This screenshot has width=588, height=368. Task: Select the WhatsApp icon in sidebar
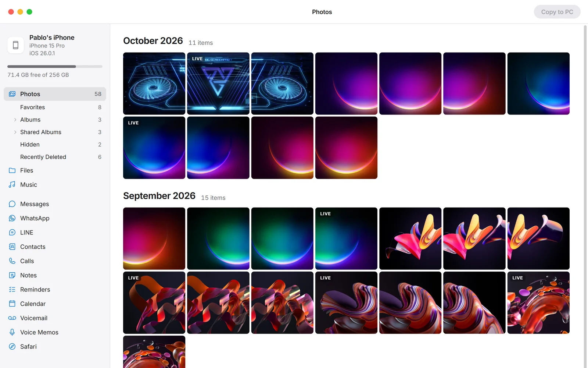tap(12, 218)
